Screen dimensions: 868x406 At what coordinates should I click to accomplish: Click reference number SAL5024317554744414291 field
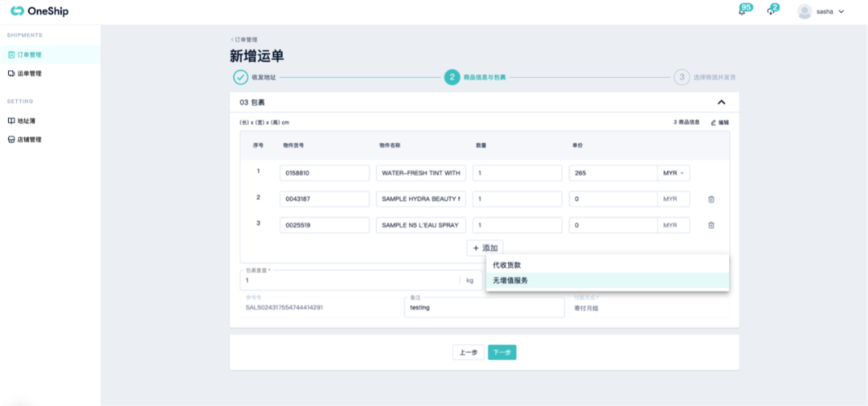(x=321, y=307)
